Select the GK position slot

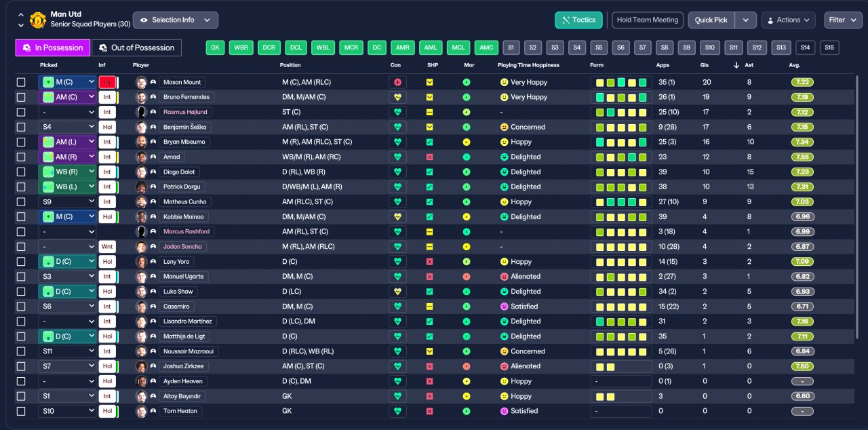click(x=215, y=47)
